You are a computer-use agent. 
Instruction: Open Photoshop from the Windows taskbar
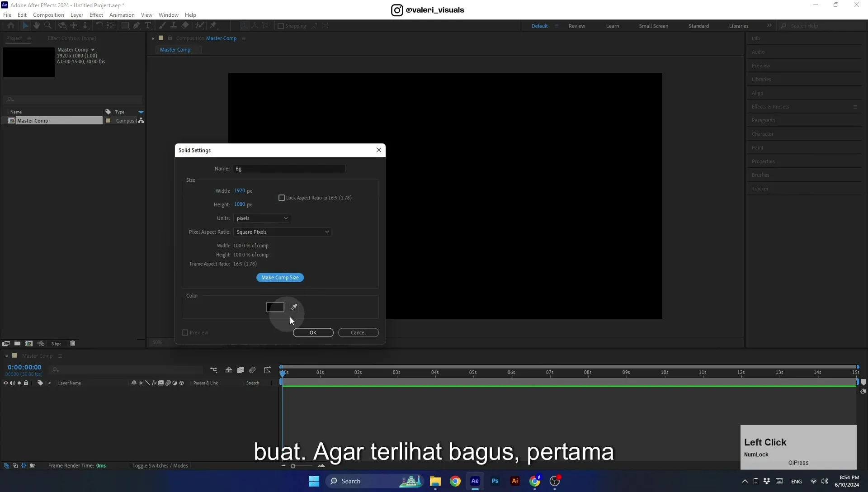[495, 481]
